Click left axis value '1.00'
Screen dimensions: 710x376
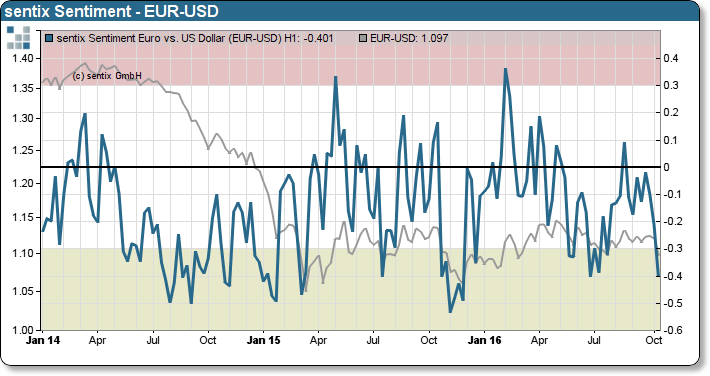coord(23,329)
